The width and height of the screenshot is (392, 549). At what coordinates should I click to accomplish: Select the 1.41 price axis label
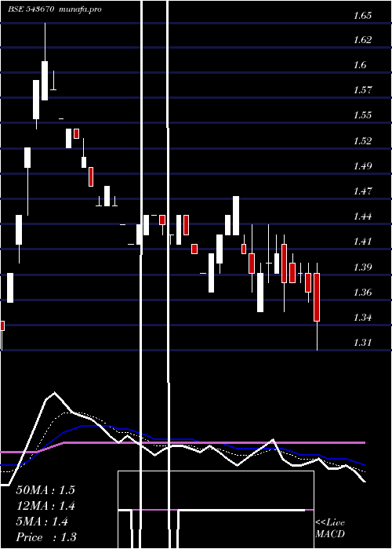click(x=362, y=242)
